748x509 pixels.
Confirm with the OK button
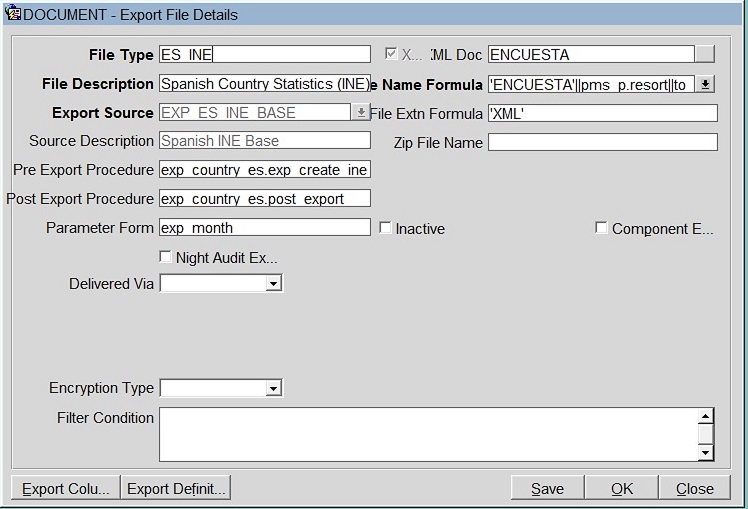pyautogui.click(x=622, y=488)
